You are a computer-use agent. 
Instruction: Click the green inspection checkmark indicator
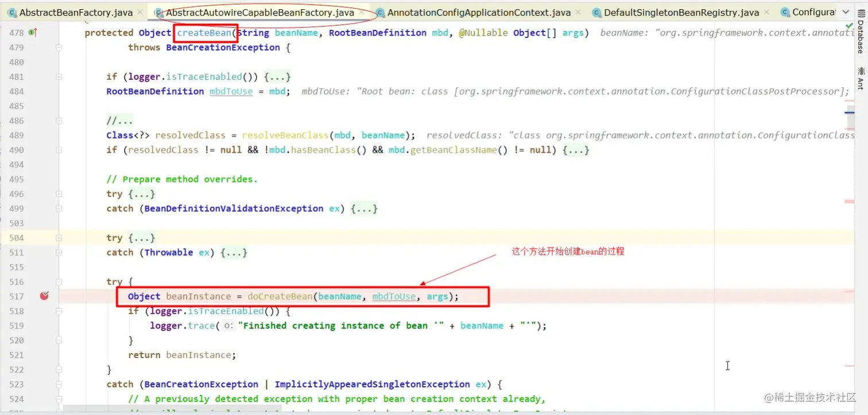point(849,25)
